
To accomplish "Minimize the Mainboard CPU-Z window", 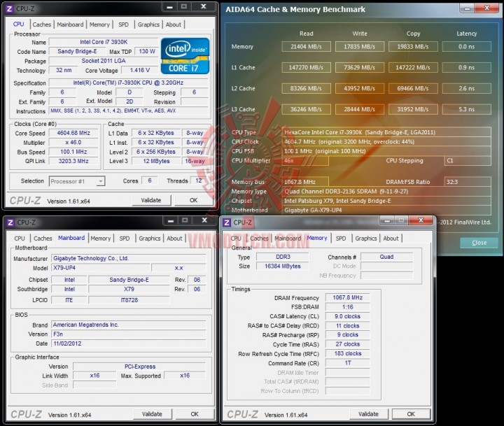I will [x=171, y=220].
